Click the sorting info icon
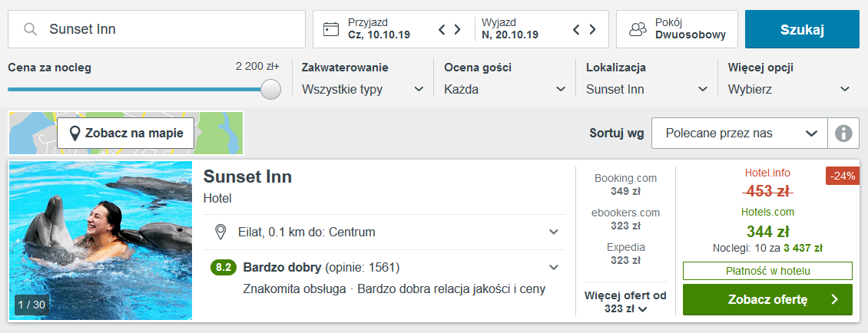 (843, 134)
